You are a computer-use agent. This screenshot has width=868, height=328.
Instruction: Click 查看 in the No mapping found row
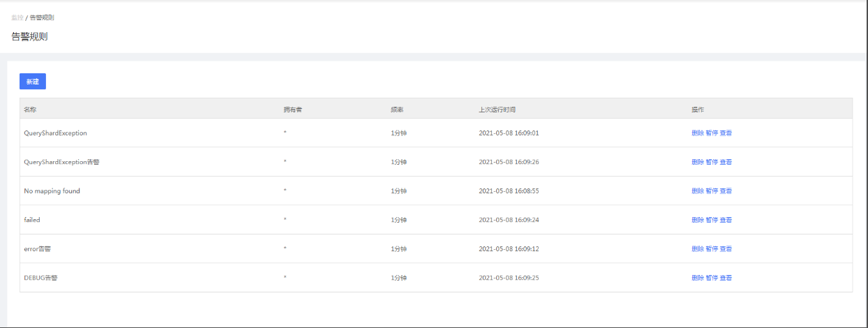pyautogui.click(x=726, y=191)
